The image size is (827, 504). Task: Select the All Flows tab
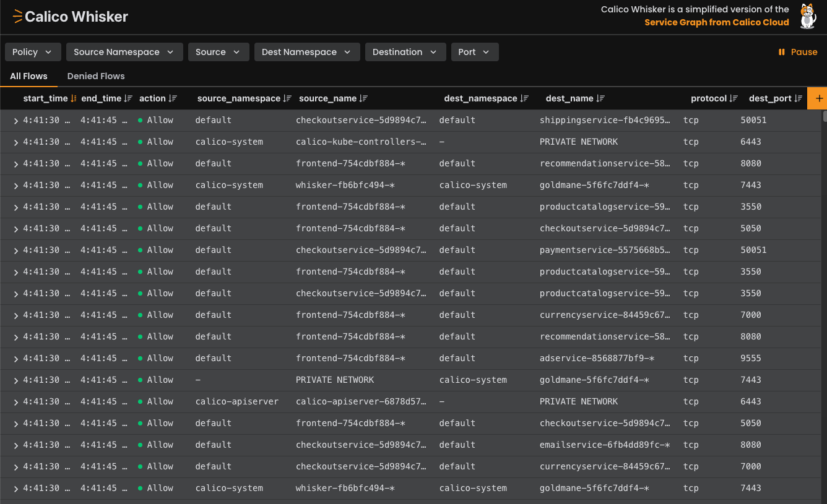[28, 76]
